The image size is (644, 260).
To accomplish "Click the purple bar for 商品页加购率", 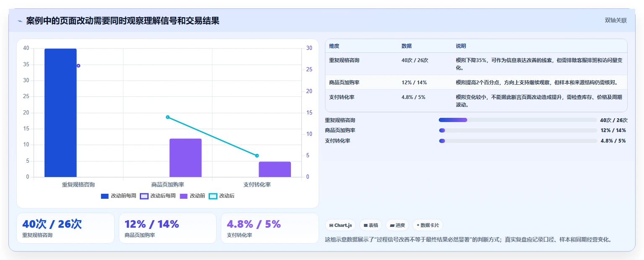I will coord(186,158).
